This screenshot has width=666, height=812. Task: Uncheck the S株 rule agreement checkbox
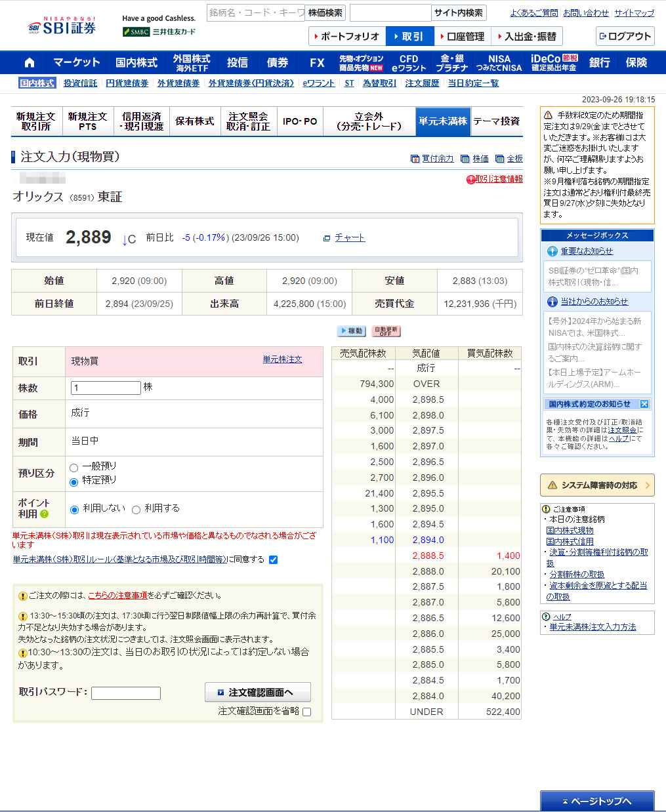click(273, 559)
